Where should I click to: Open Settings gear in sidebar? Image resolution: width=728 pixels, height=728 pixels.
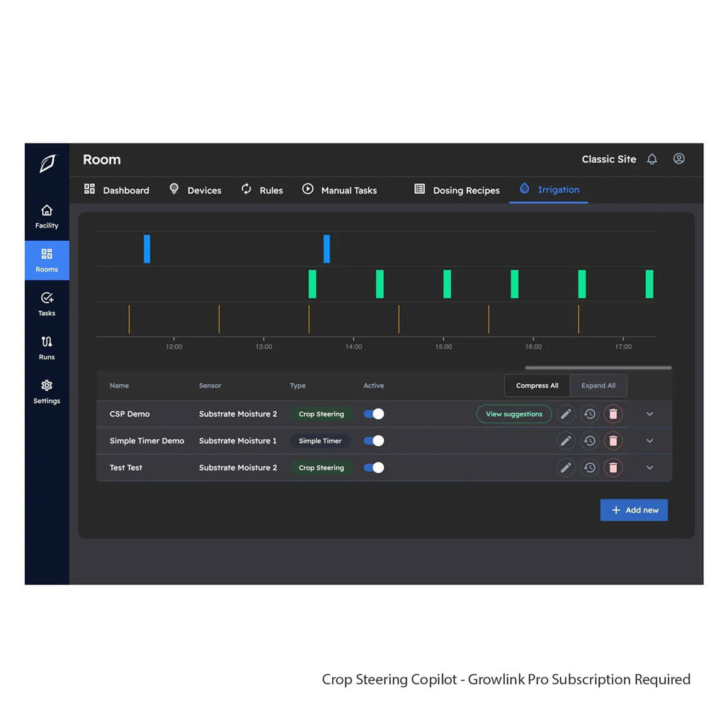point(47,392)
